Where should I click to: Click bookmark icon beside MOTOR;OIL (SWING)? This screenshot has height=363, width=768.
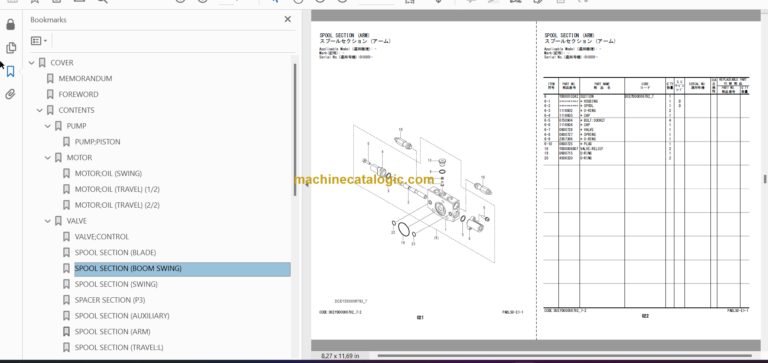click(66, 173)
